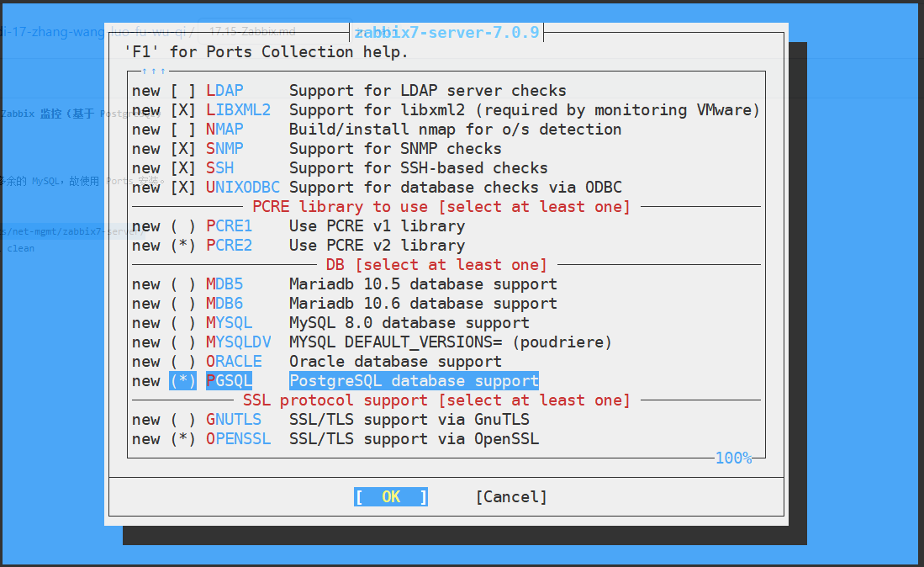
Task: Click 'Support for database checks via ODBC'
Action: (x=456, y=188)
